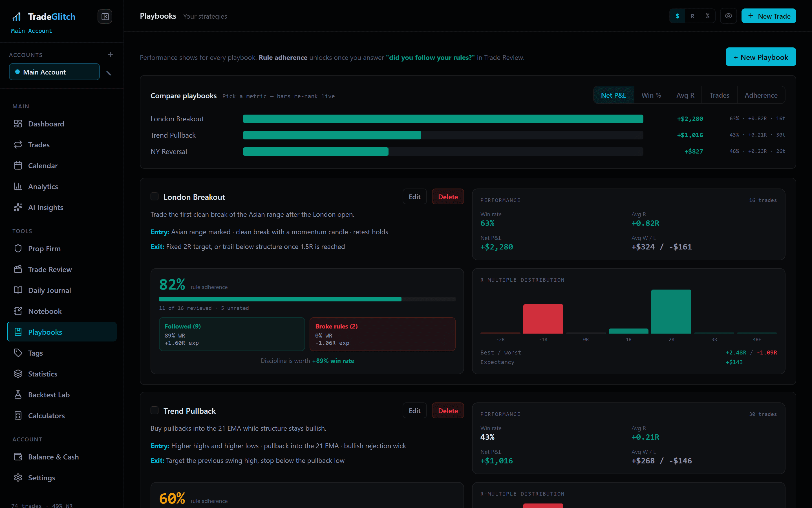
Task: Delete the London Breakout playbook
Action: click(x=448, y=196)
